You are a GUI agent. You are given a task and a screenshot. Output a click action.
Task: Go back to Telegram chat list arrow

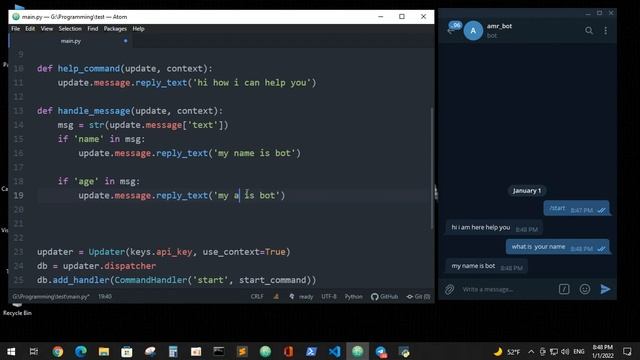pos(451,31)
